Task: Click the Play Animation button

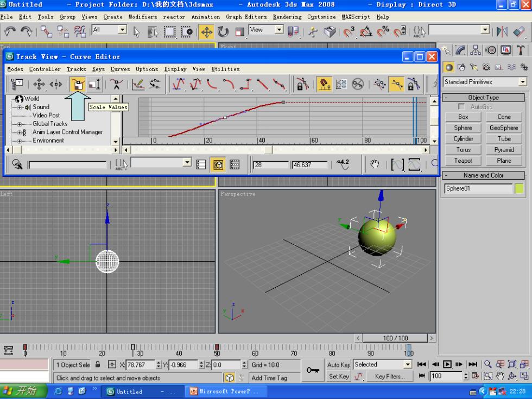Action: tap(447, 364)
